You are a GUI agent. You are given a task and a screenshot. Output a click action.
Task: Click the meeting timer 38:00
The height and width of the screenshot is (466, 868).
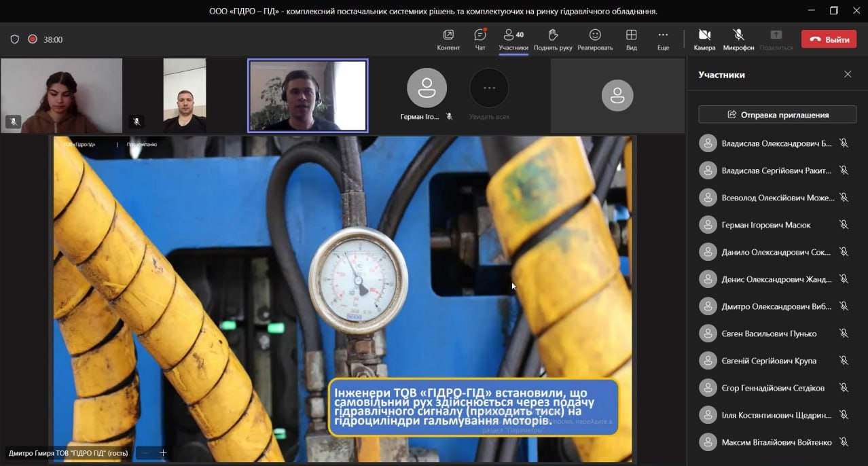pos(53,39)
